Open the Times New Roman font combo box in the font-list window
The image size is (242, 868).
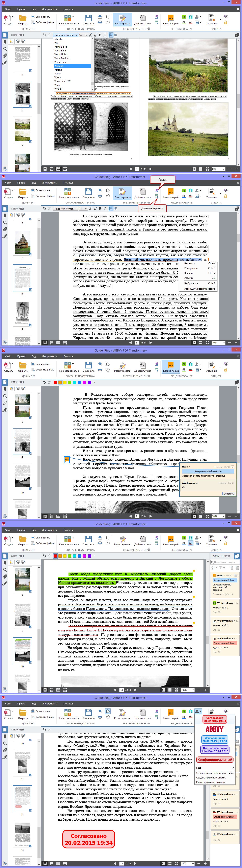(65, 35)
